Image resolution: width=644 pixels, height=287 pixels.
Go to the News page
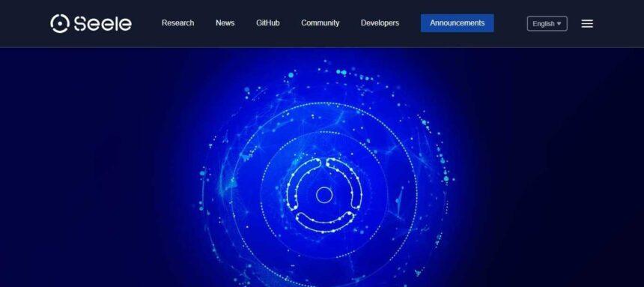click(x=225, y=23)
